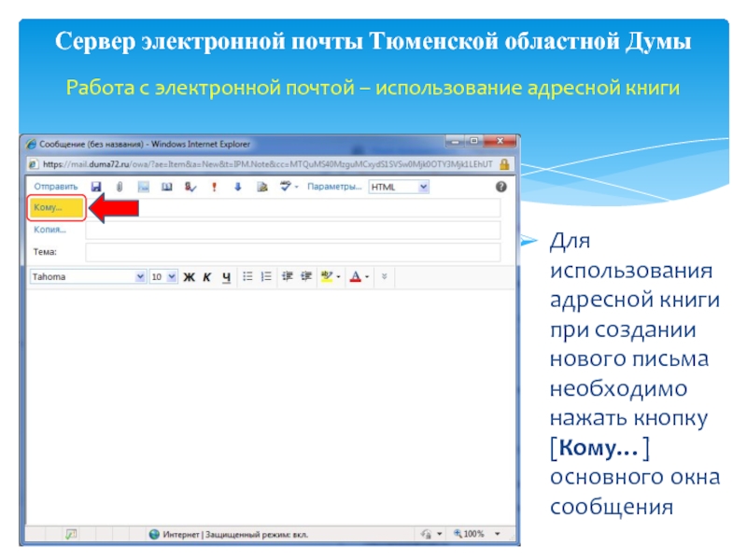
Task: Click the page icon beside the URL
Action: coord(33,164)
